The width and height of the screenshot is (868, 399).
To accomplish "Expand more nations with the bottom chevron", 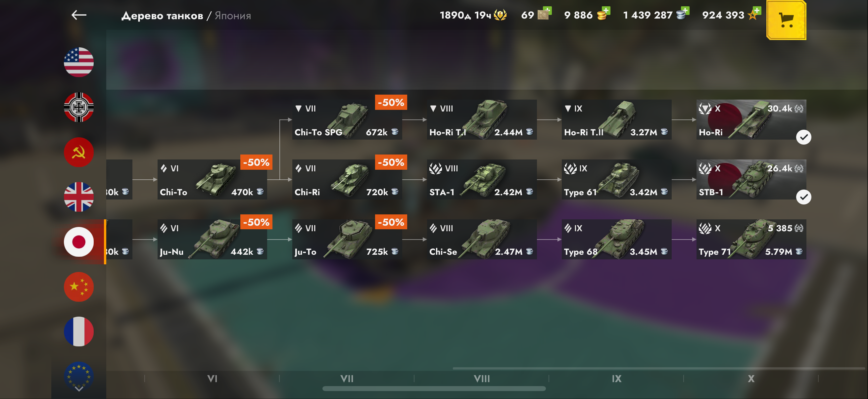I will 79,388.
